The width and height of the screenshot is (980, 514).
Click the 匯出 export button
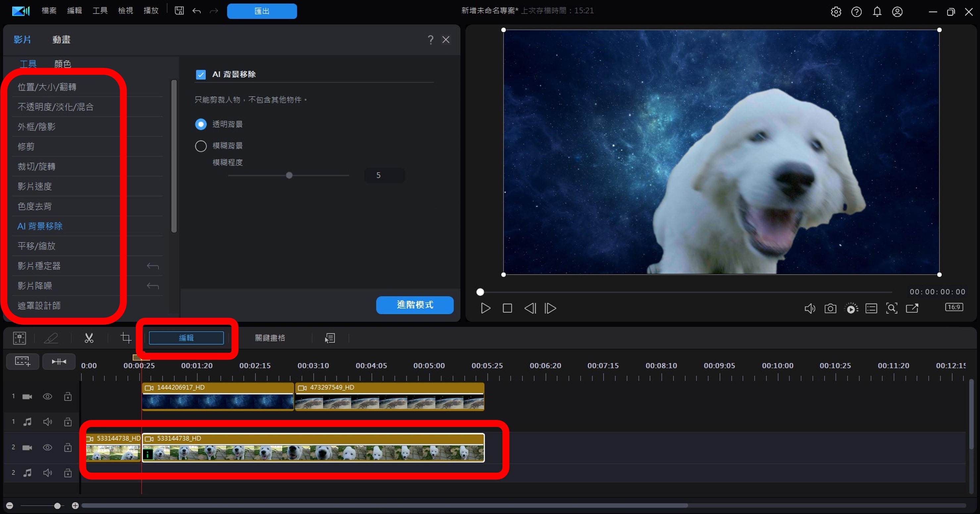coord(262,11)
